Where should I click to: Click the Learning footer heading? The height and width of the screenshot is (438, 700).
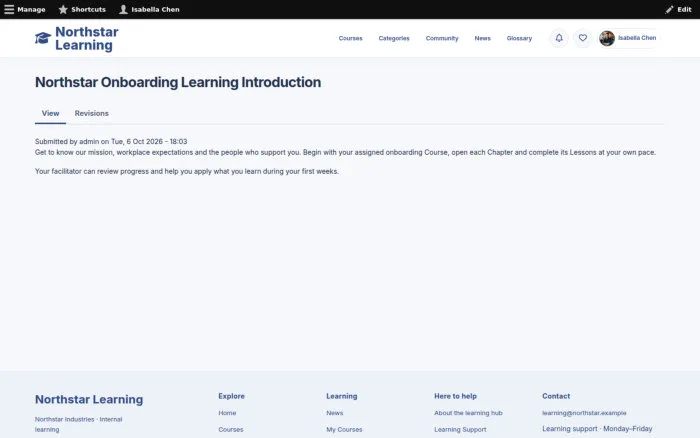342,396
